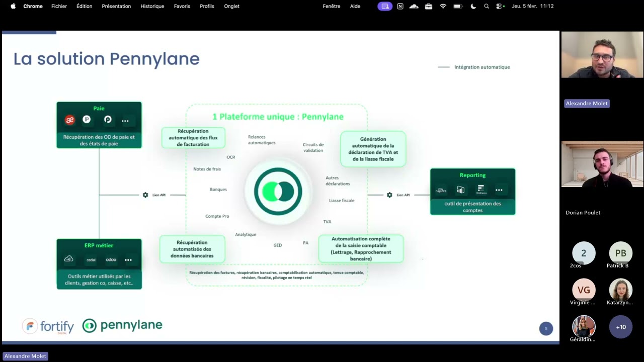
Task: Click the three dots in Reporting box
Action: [x=499, y=190]
